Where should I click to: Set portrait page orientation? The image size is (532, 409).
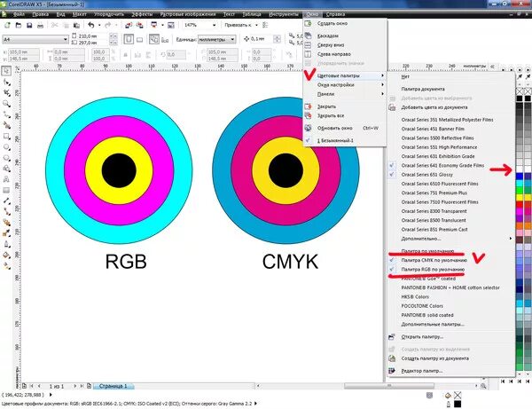[129, 39]
